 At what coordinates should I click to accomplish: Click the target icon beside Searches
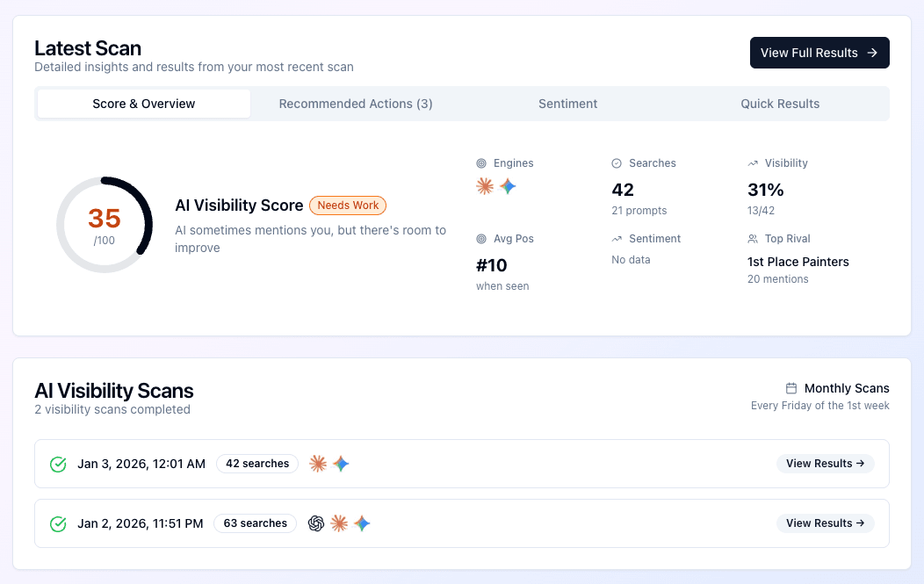pos(616,163)
